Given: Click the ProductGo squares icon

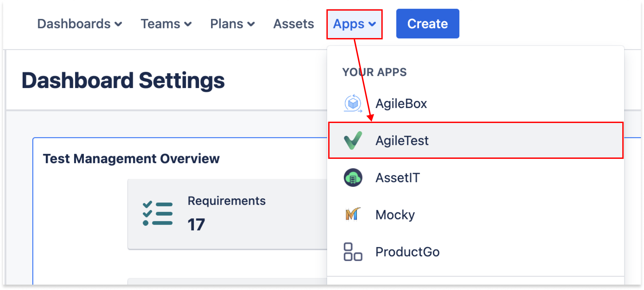Looking at the screenshot, I should point(353,252).
